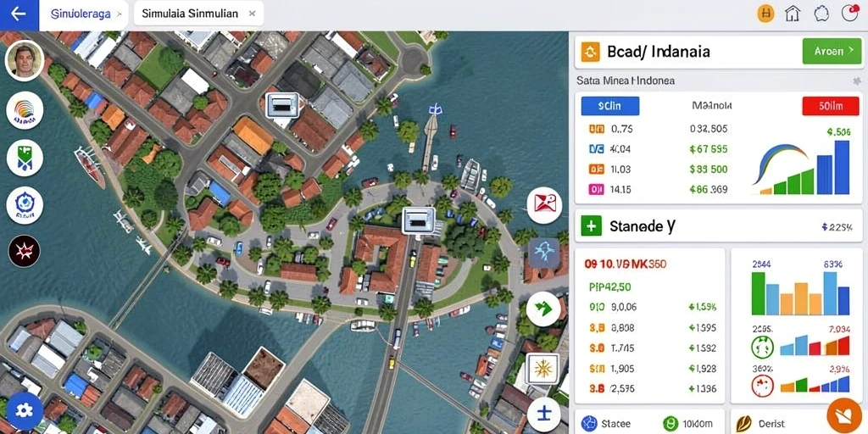Select the blue 9Clin toggle
This screenshot has width=868, height=434.
[610, 106]
